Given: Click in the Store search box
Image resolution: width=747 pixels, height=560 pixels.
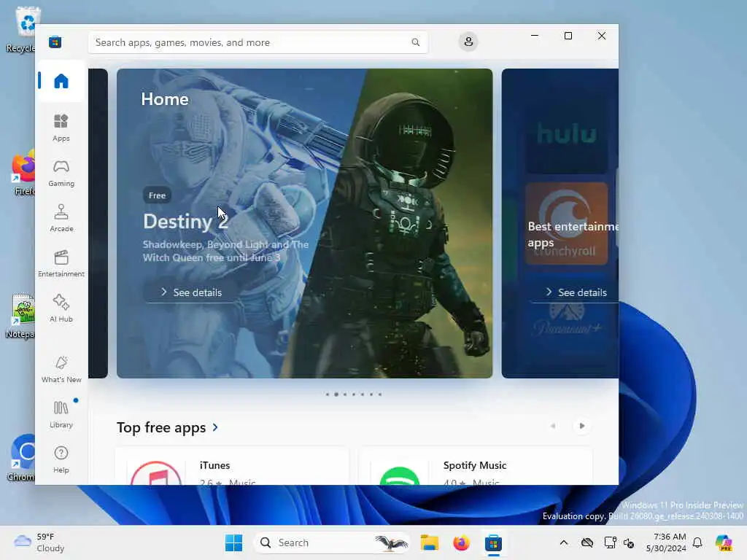Looking at the screenshot, I should (x=258, y=42).
